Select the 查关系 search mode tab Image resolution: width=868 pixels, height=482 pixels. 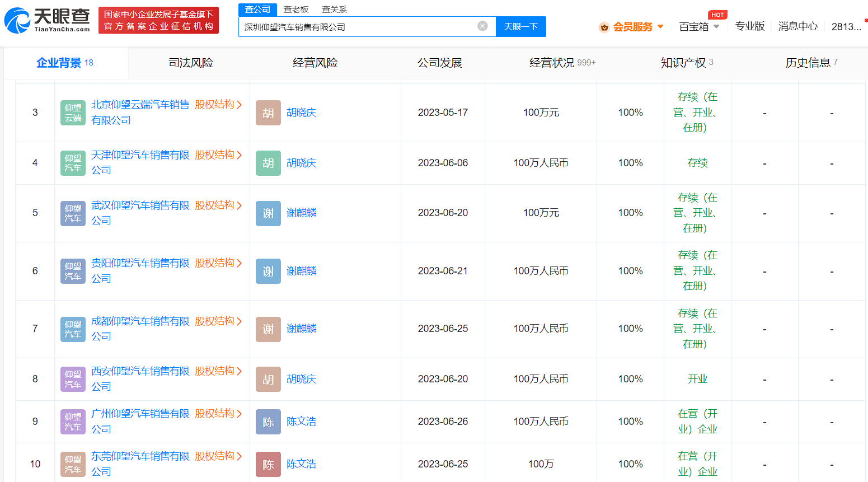[334, 10]
